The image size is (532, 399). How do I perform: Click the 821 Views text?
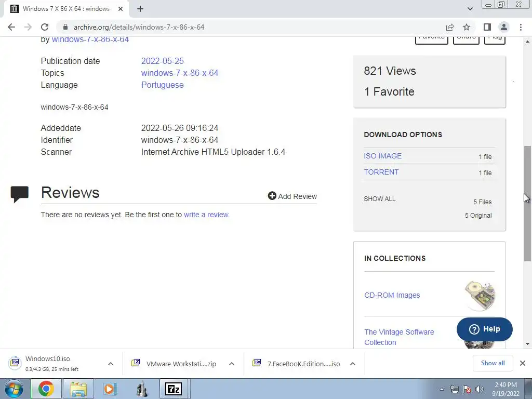point(390,71)
